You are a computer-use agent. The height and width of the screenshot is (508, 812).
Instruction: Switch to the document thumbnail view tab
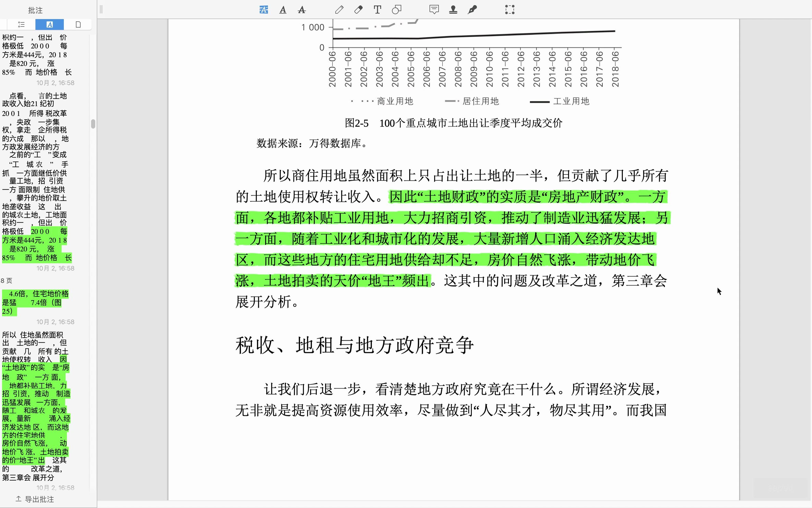tap(78, 24)
